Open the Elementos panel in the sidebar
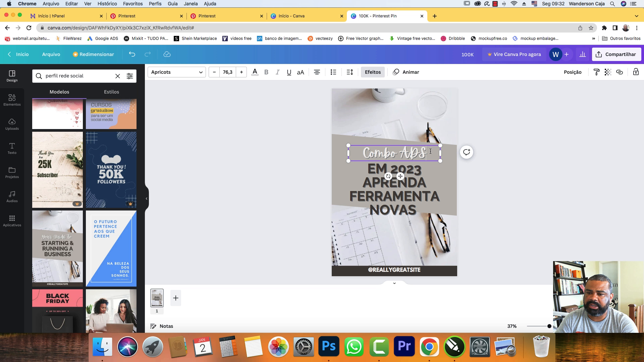The width and height of the screenshot is (644, 362). 12,100
